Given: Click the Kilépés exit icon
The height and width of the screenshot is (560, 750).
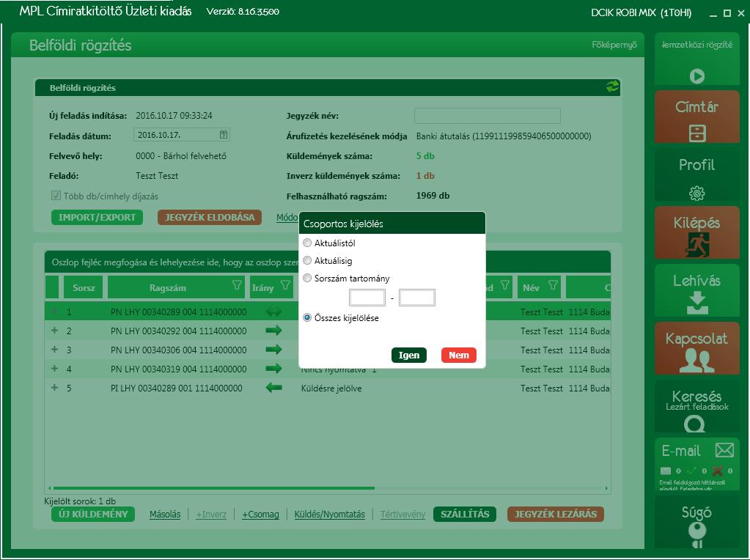Looking at the screenshot, I should coord(697,244).
